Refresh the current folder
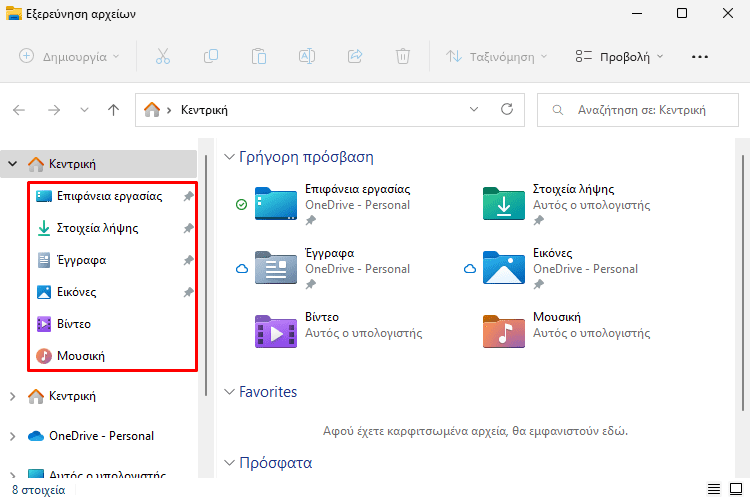Screen dimensions: 750x500 point(507,110)
